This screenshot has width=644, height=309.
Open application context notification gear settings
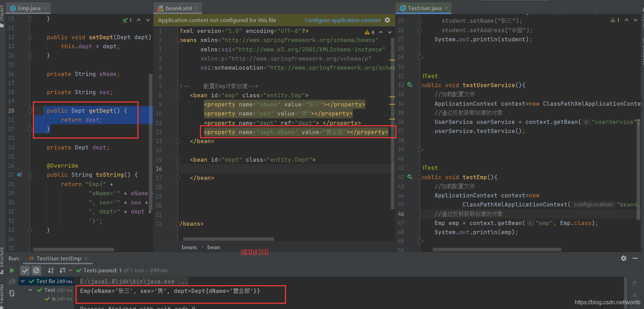pyautogui.click(x=387, y=20)
